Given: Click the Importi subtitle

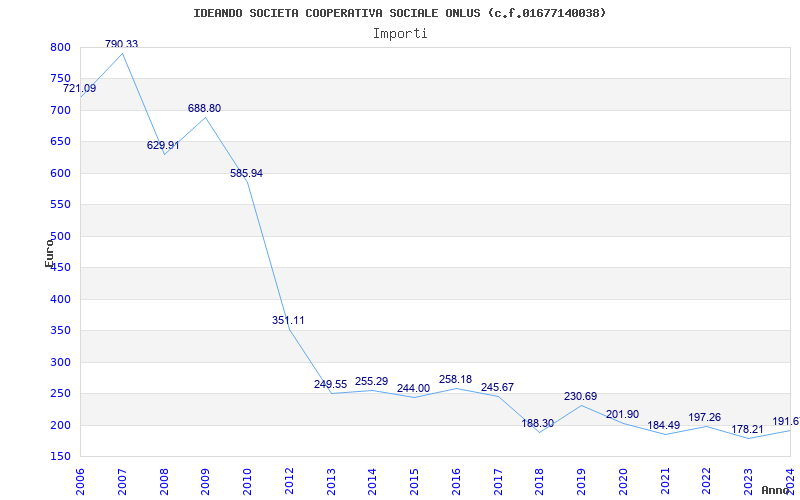Looking at the screenshot, I should [x=400, y=34].
